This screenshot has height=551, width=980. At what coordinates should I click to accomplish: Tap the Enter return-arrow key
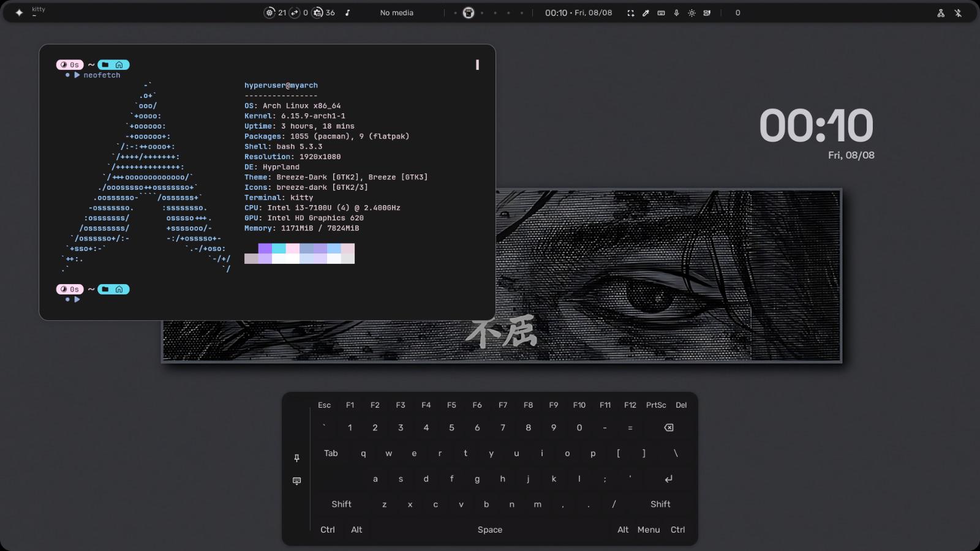(668, 479)
